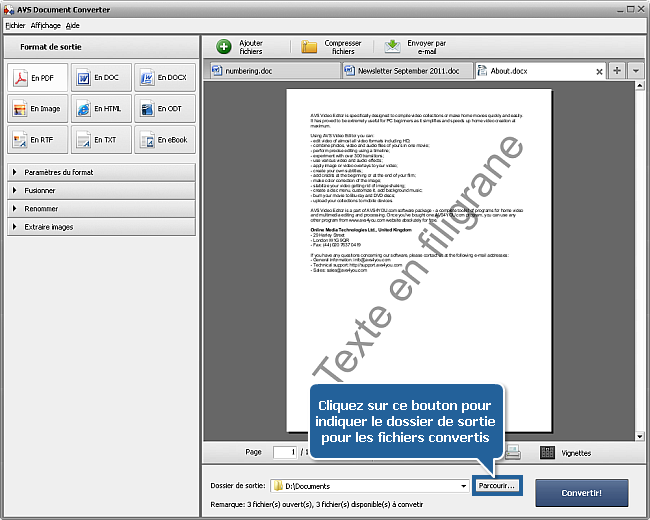The width and height of the screenshot is (650, 520).
Task: Expand Paramètres du format section
Action: [x=101, y=172]
